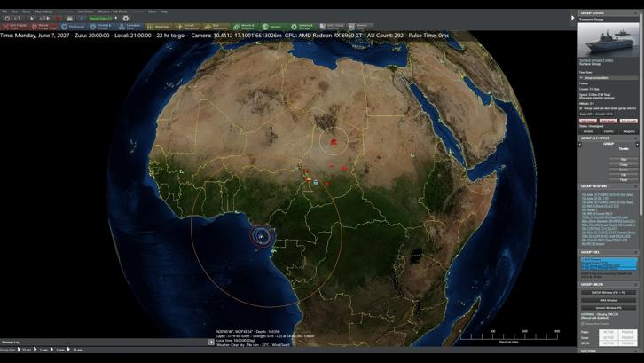Open the Doctrine toolbar button

(332, 27)
